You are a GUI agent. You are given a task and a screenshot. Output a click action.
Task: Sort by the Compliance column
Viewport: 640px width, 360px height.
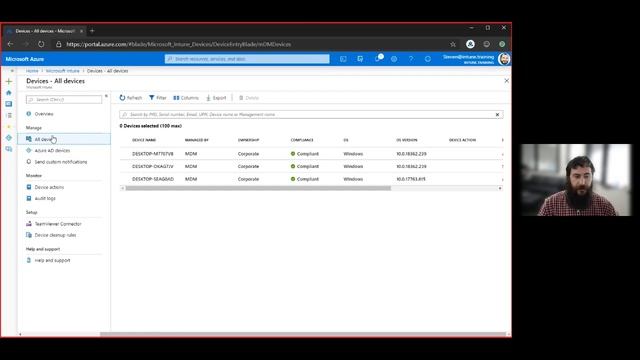[x=302, y=140]
